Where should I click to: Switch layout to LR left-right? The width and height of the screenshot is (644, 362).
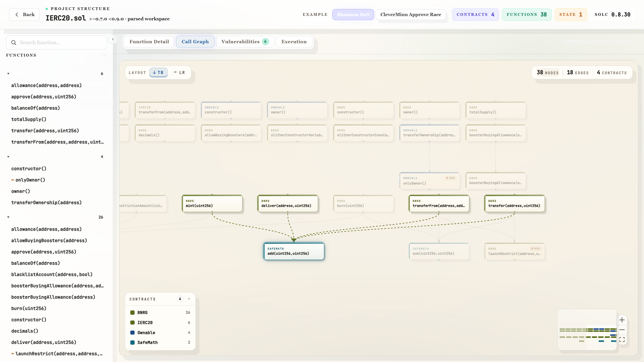coord(179,72)
